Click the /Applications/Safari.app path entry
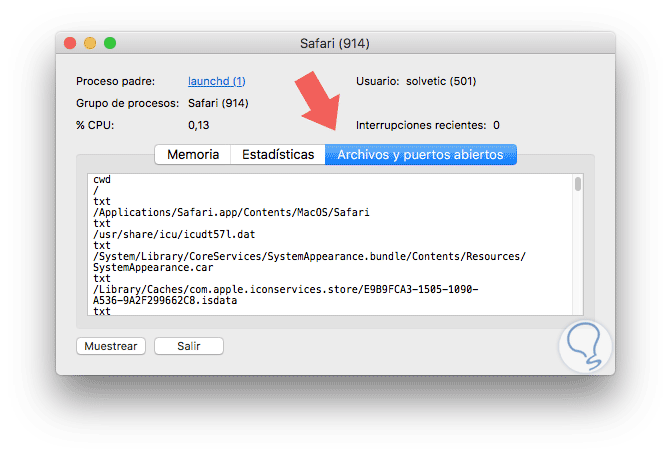 pos(232,213)
